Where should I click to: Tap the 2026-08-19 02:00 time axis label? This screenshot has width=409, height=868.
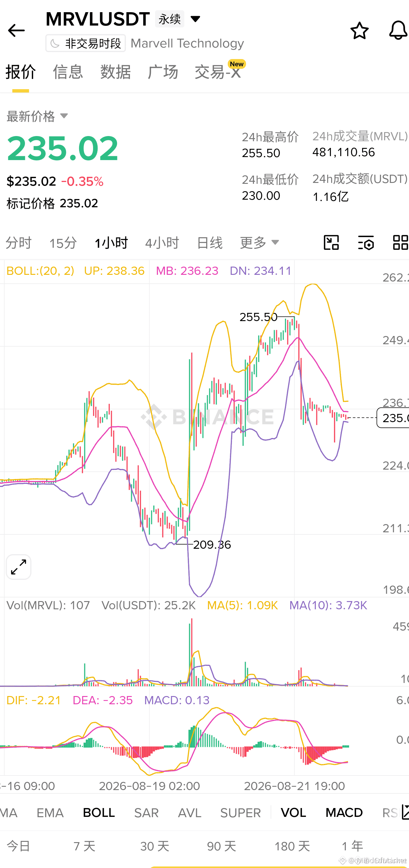point(150,786)
